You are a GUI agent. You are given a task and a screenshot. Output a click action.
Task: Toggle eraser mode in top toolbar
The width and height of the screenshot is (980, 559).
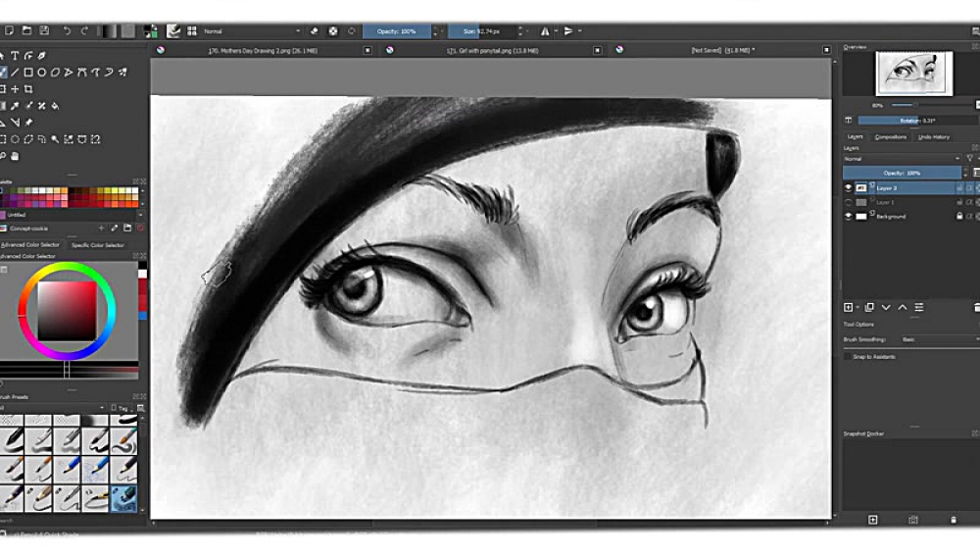click(x=315, y=31)
